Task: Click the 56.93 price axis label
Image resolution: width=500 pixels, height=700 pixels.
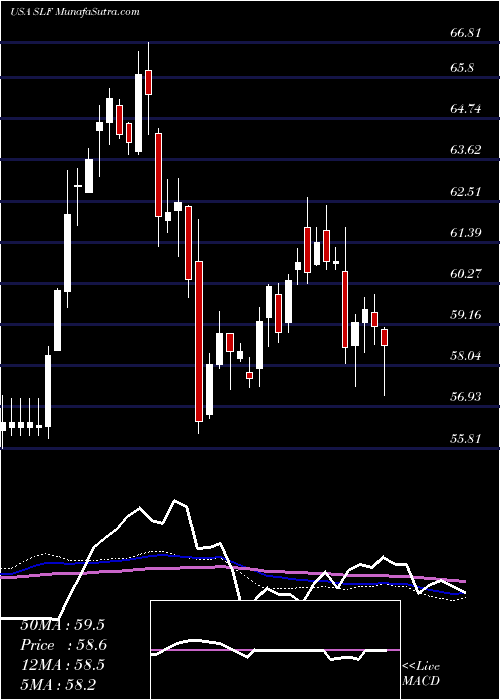Action: pos(466,396)
